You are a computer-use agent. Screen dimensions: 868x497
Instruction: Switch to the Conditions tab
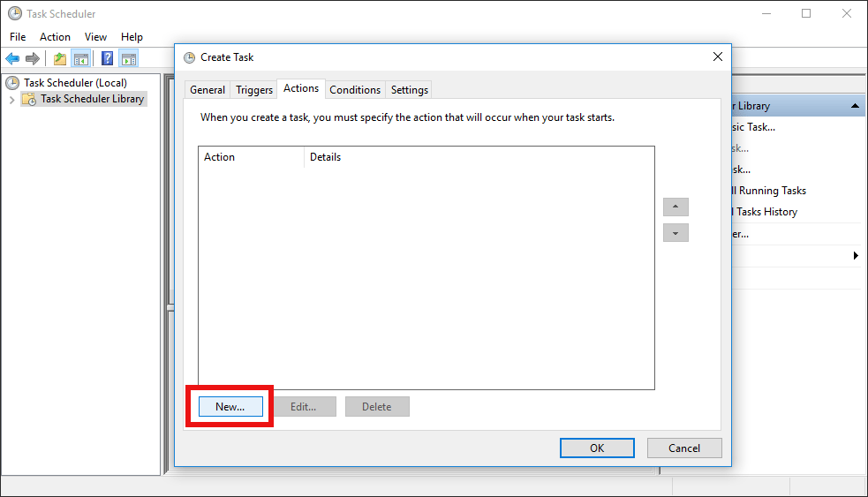click(355, 90)
